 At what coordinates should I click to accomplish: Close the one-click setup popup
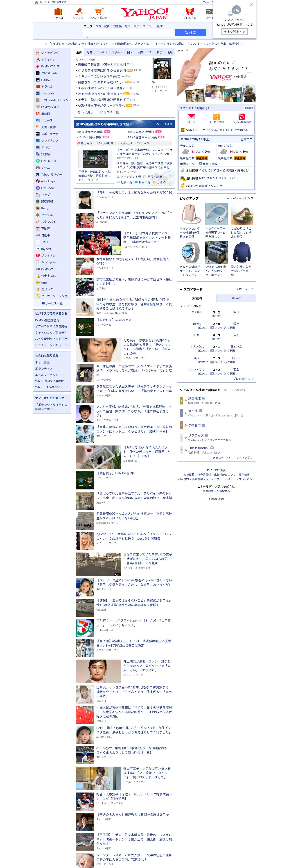251,4
